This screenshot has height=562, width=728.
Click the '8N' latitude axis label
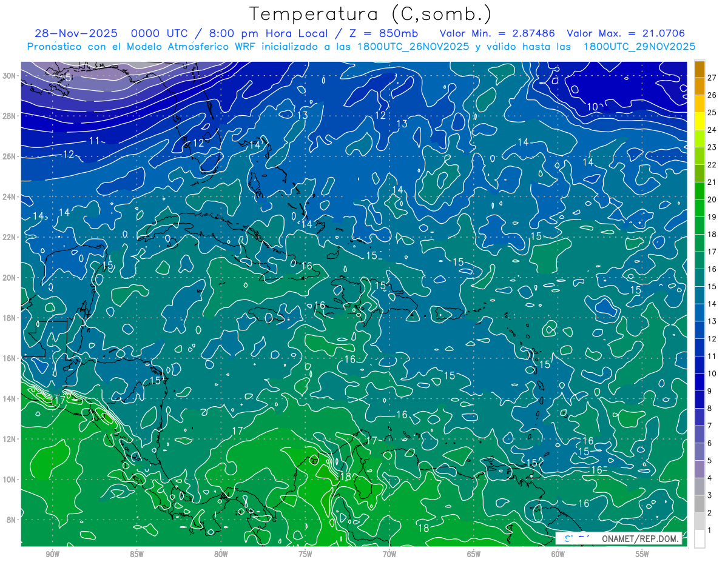click(x=12, y=520)
